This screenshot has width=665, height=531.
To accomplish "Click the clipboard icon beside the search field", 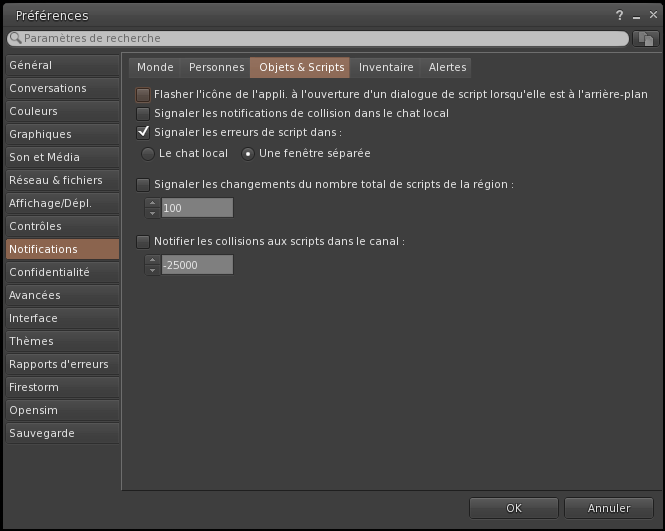I will pyautogui.click(x=645, y=38).
